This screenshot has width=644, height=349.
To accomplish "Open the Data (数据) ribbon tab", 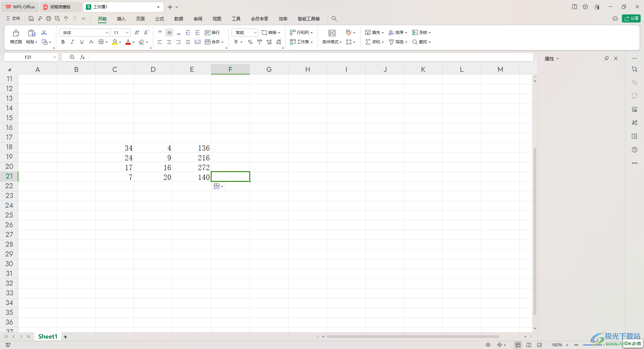I will 179,19.
